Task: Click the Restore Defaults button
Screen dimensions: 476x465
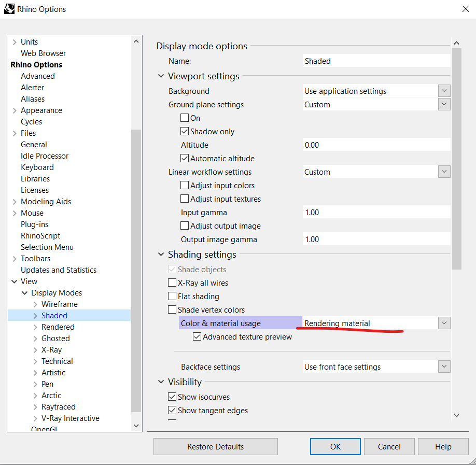Action: (x=216, y=446)
